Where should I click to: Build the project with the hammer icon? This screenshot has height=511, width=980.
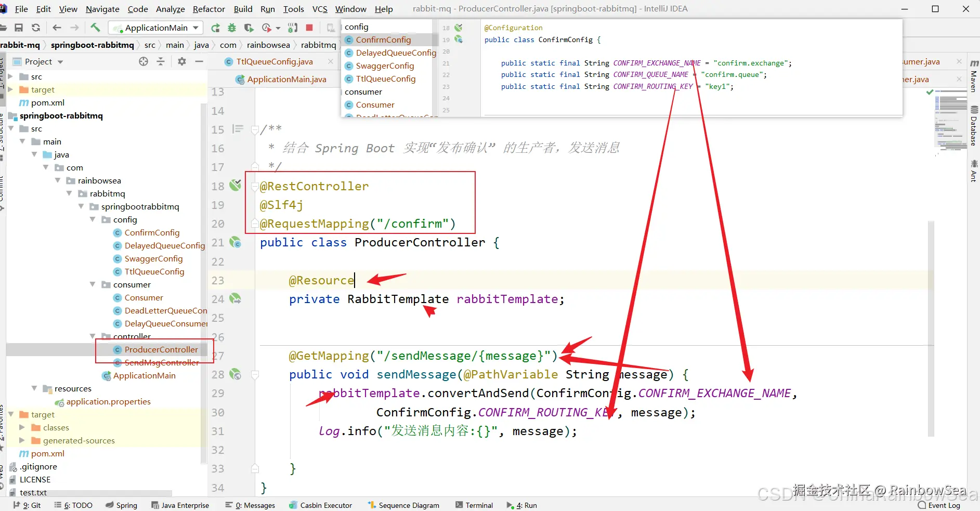click(x=95, y=28)
